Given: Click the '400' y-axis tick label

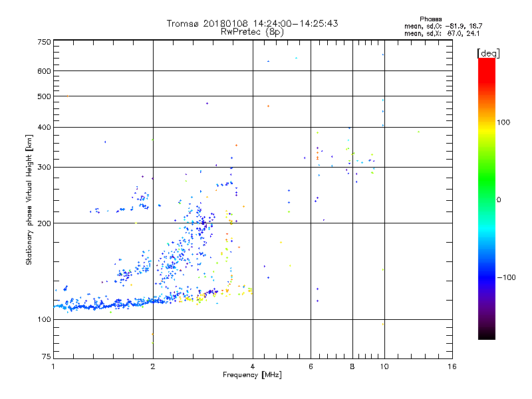Looking at the screenshot, I should pos(44,127).
